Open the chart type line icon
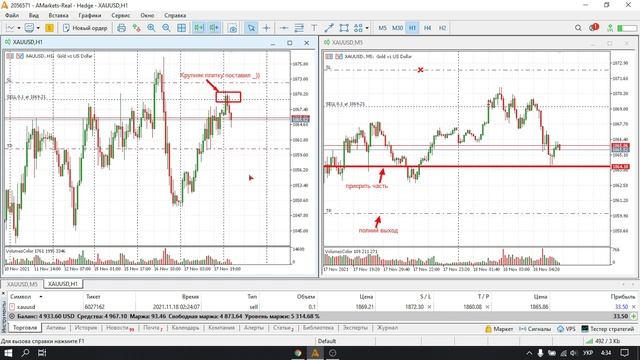Viewport: 640px width, 360px height. pyautogui.click(x=10, y=28)
